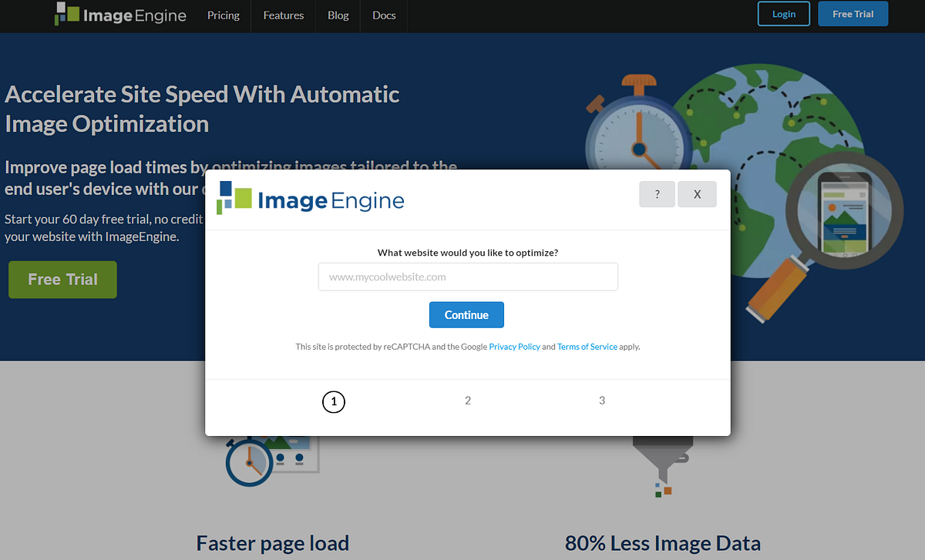Select step 1 indicator in the dialog
Viewport: 925px width, 560px height.
click(334, 401)
